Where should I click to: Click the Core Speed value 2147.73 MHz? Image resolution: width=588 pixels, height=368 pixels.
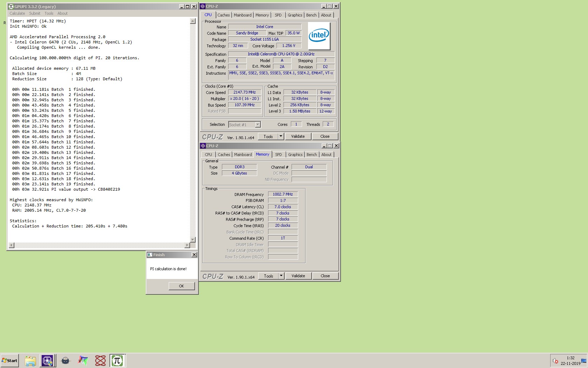[245, 92]
